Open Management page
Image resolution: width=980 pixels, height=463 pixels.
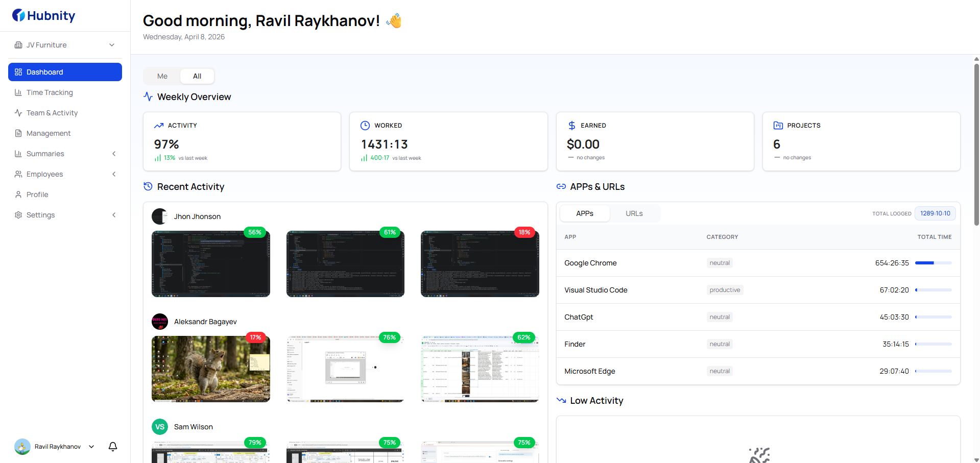[x=65, y=133]
